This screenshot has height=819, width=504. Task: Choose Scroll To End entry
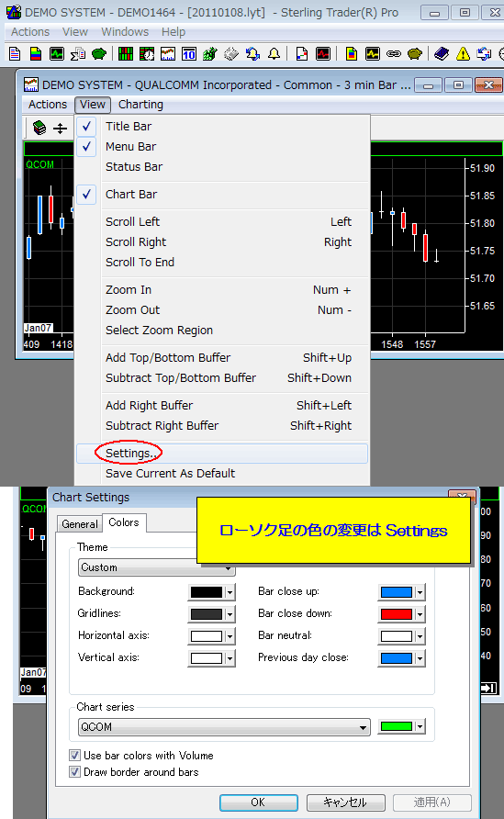point(222,263)
